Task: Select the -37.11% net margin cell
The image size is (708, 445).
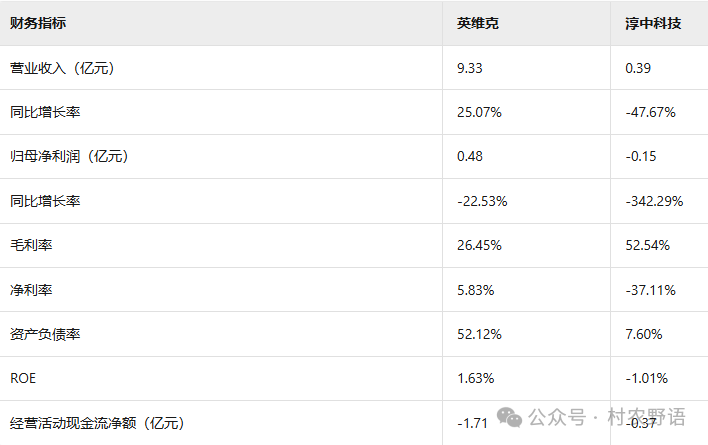Action: (x=650, y=290)
